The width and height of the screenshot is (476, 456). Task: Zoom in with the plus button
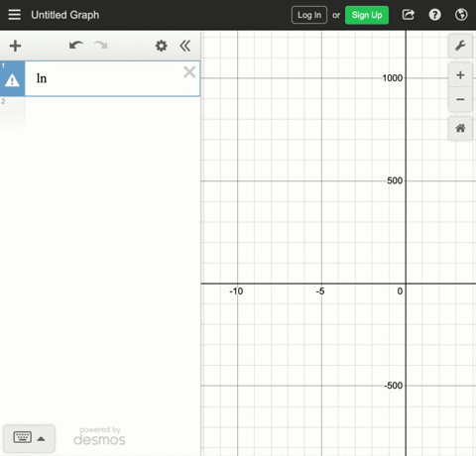tap(460, 75)
